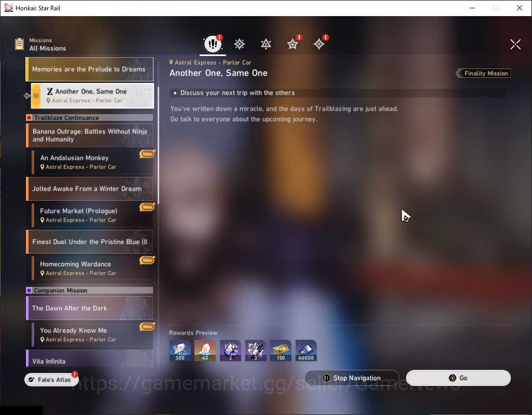Minimize the Honkai: Star Rail window

tap(472, 8)
